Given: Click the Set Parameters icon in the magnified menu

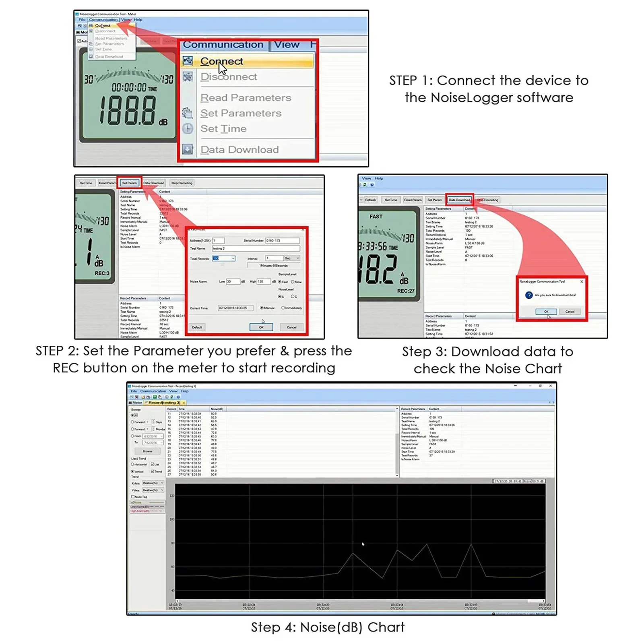Looking at the screenshot, I should pos(188,113).
